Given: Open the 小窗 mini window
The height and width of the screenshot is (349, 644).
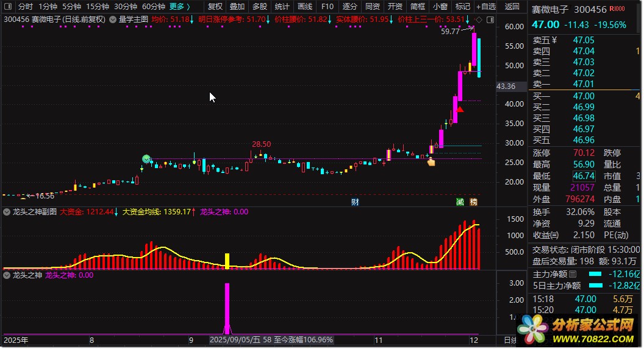Looking at the screenshot, I should pyautogui.click(x=440, y=7).
